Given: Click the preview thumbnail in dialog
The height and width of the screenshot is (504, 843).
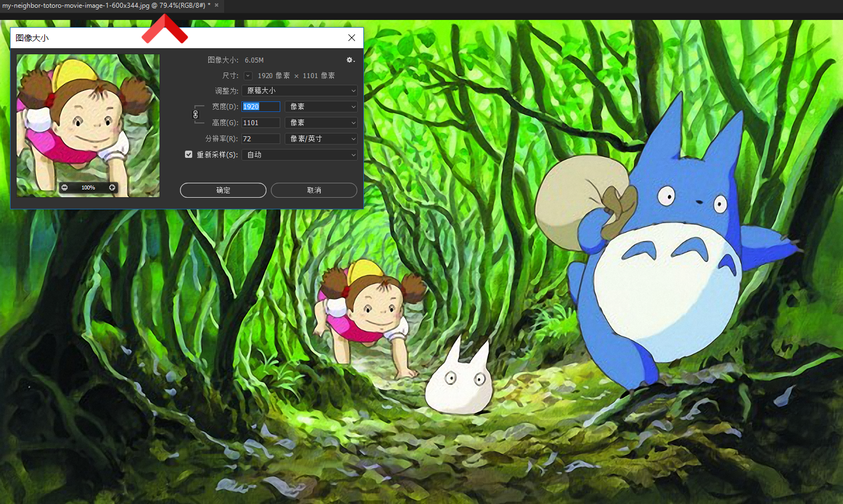Looking at the screenshot, I should tap(88, 125).
